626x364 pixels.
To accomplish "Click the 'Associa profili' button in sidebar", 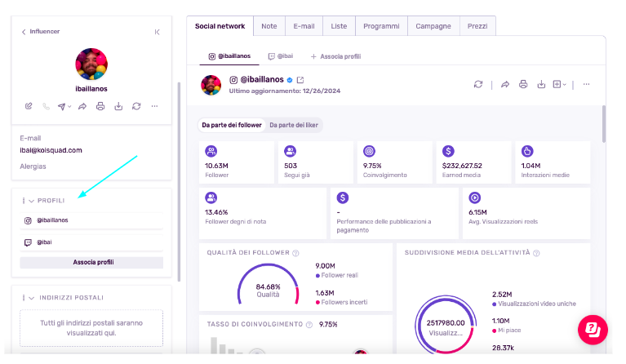I will [92, 262].
